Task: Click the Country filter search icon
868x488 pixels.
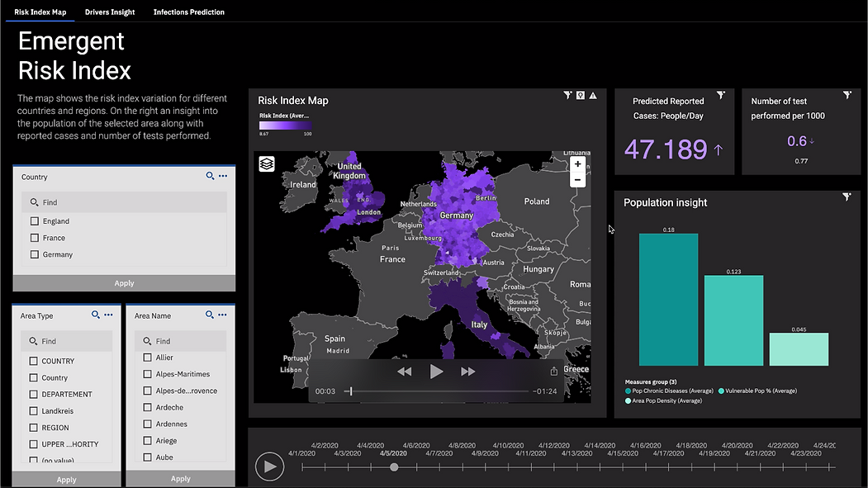Action: [x=210, y=176]
